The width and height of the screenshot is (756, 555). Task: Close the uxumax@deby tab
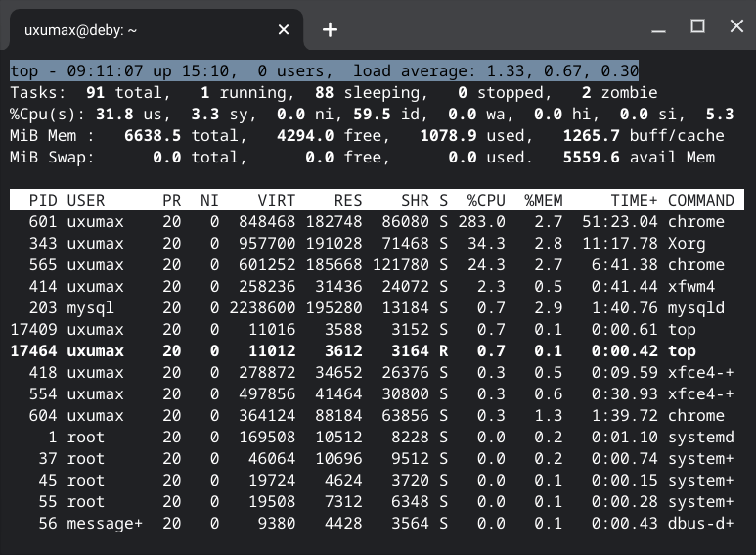[x=284, y=30]
